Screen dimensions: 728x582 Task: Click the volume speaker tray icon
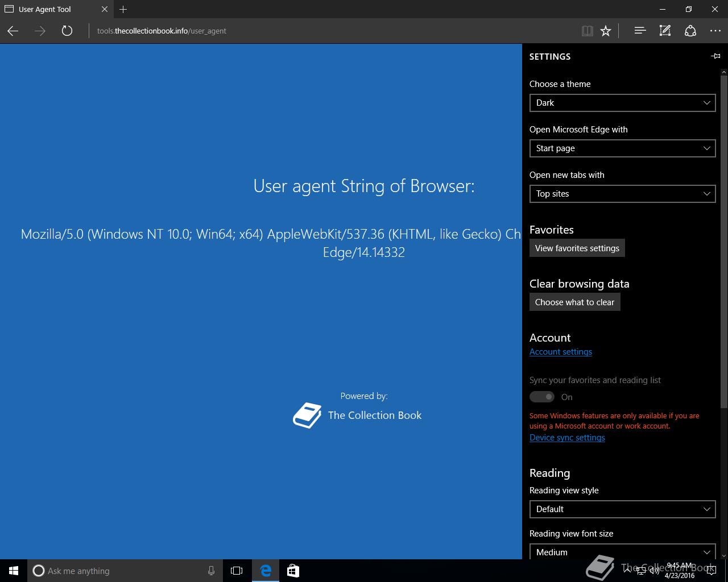point(654,571)
